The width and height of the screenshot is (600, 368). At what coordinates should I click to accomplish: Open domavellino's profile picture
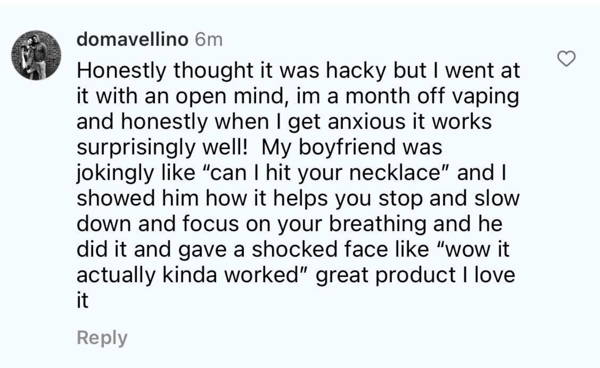[36, 55]
